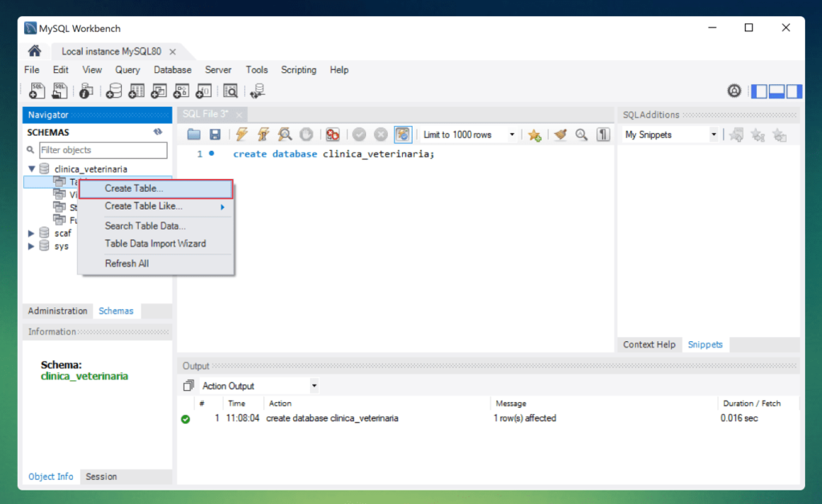Switch to the Session tab

pos(101,476)
